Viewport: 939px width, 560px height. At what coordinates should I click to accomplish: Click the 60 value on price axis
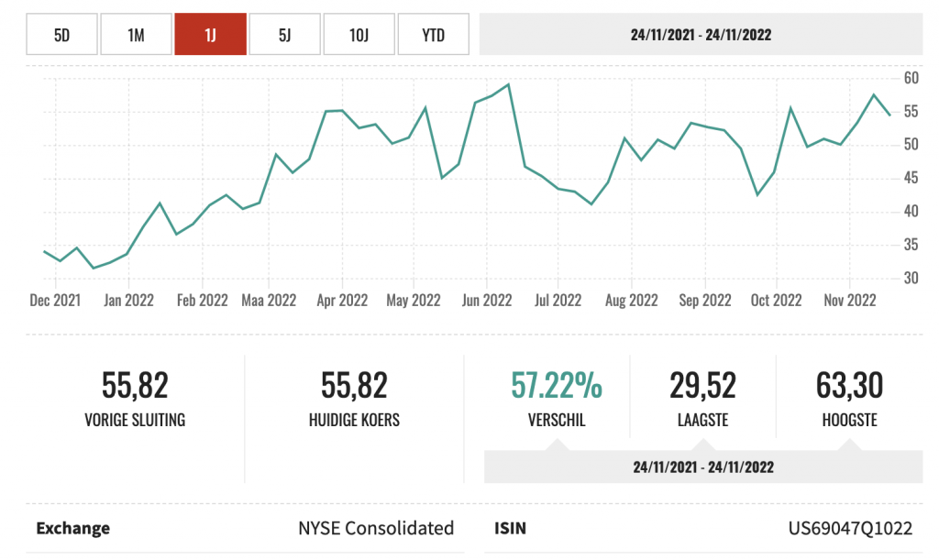click(911, 78)
